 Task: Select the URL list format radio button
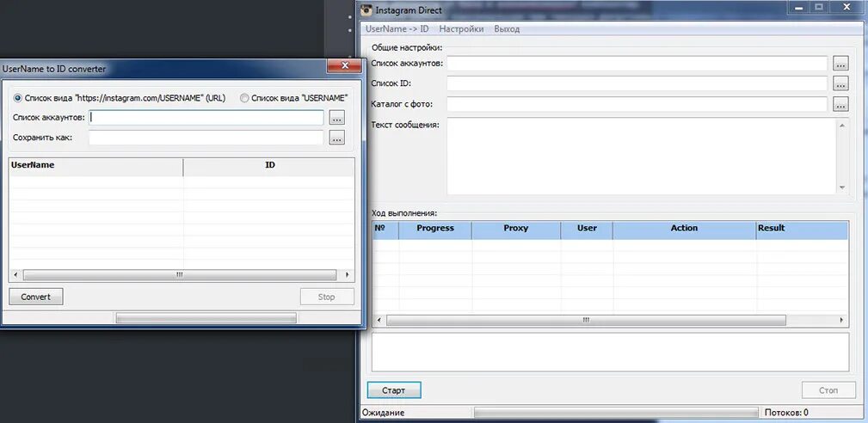18,98
